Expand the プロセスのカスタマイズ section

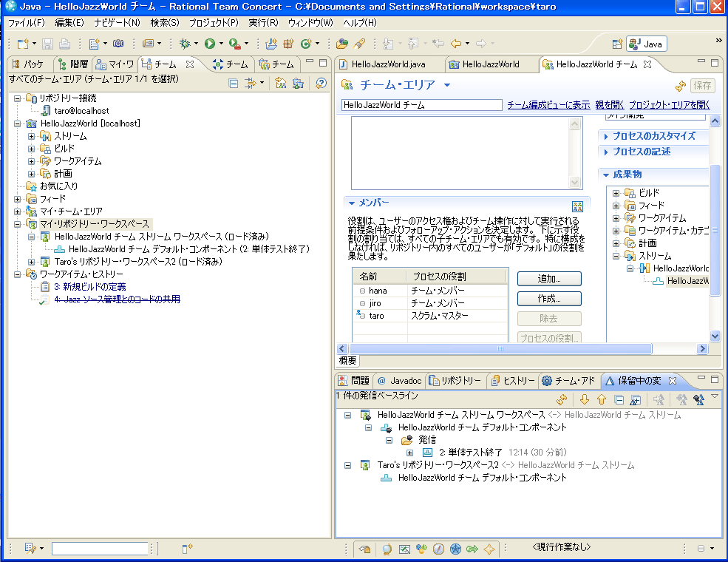click(x=606, y=137)
